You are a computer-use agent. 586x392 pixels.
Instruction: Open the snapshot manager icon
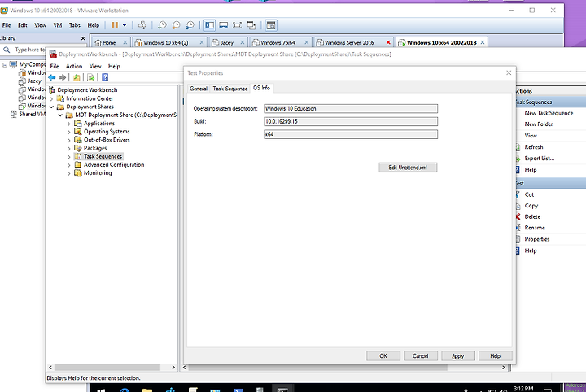(190, 25)
